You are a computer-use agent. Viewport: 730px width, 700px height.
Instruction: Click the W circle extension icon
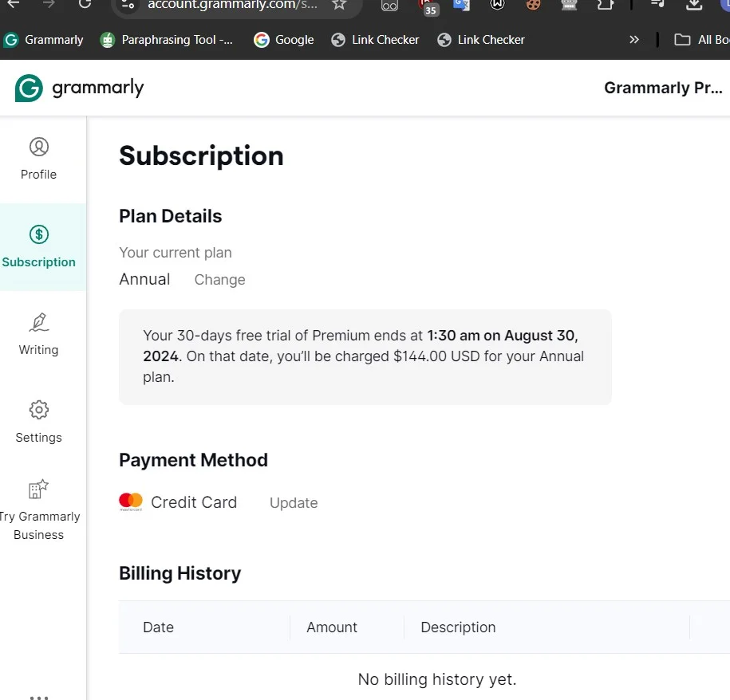497,4
